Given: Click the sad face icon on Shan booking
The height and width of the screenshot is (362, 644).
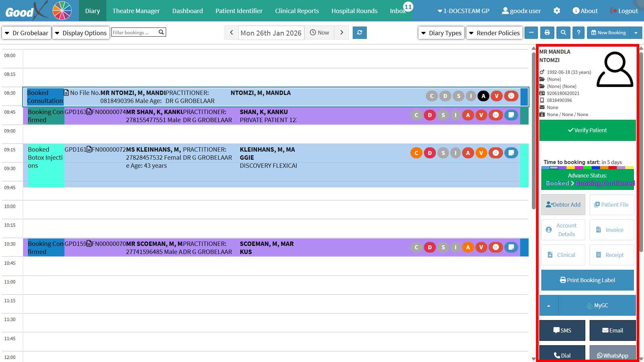Looking at the screenshot, I should (496, 115).
